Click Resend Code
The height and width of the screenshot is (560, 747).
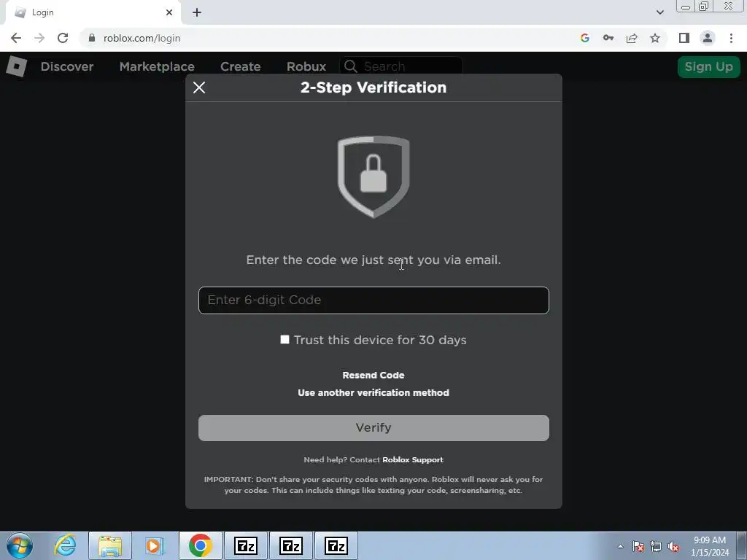pyautogui.click(x=373, y=376)
